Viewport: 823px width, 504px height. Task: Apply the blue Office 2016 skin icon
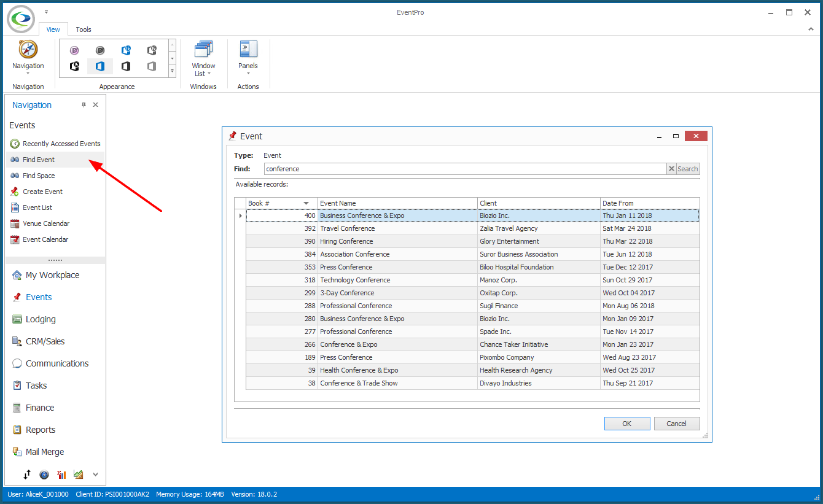(x=126, y=50)
